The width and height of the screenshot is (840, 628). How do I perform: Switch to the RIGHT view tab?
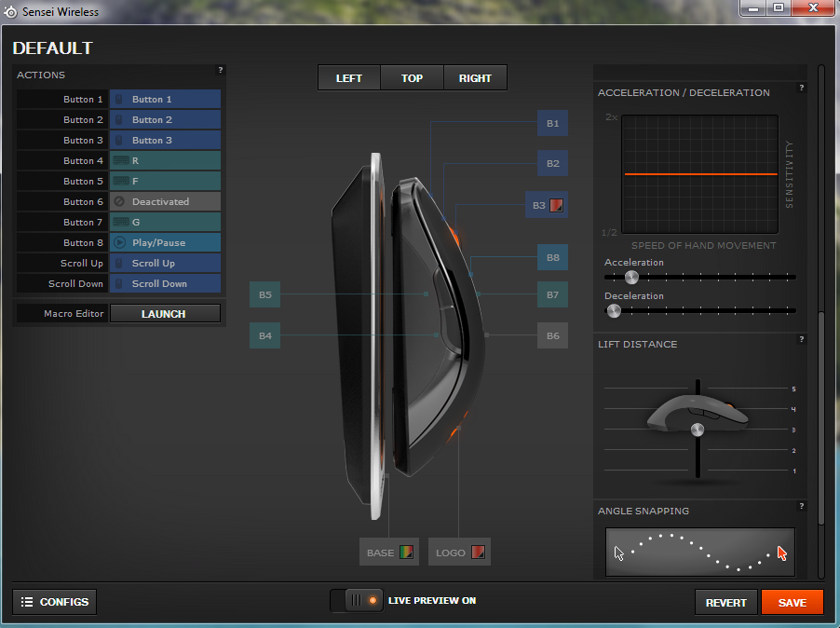click(x=475, y=78)
